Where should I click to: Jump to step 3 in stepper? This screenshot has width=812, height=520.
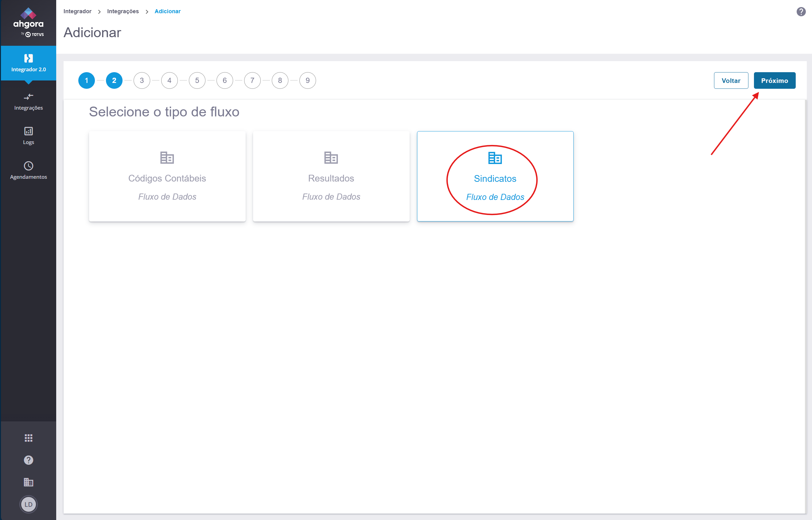[142, 80]
